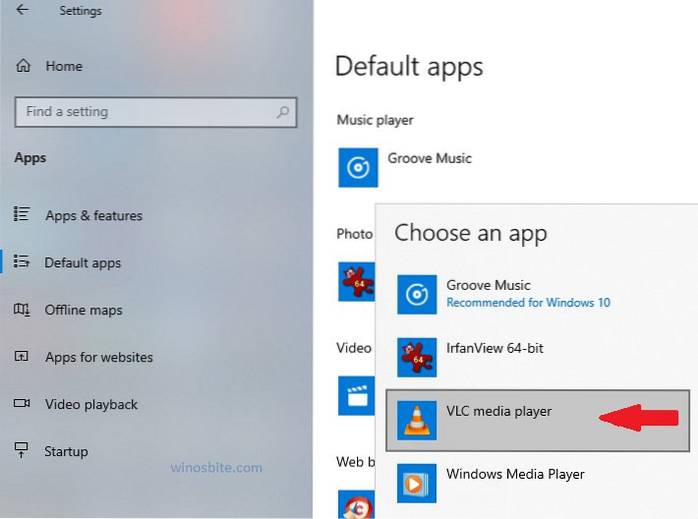Image resolution: width=698 pixels, height=519 pixels.
Task: Open Video playback settings
Action: click(91, 404)
